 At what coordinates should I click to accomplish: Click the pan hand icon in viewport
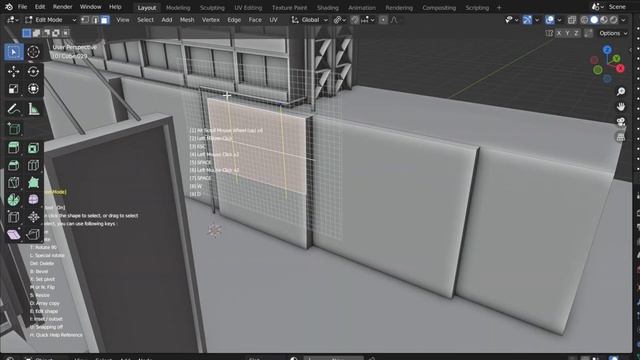[x=621, y=107]
